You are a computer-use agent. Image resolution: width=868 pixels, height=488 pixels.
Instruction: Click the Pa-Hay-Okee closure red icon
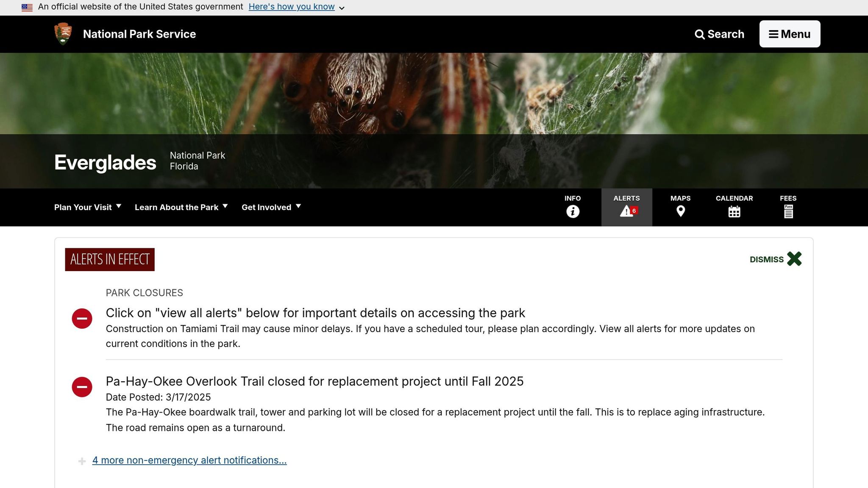click(82, 387)
